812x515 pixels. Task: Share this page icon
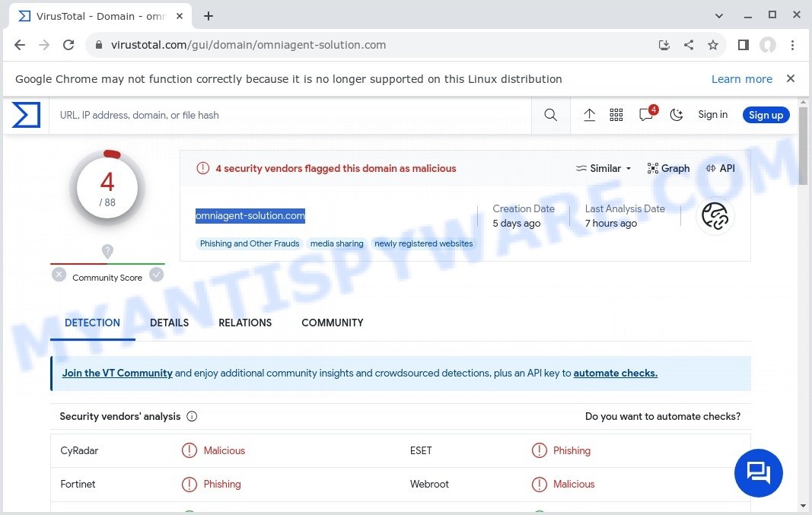[x=688, y=45]
